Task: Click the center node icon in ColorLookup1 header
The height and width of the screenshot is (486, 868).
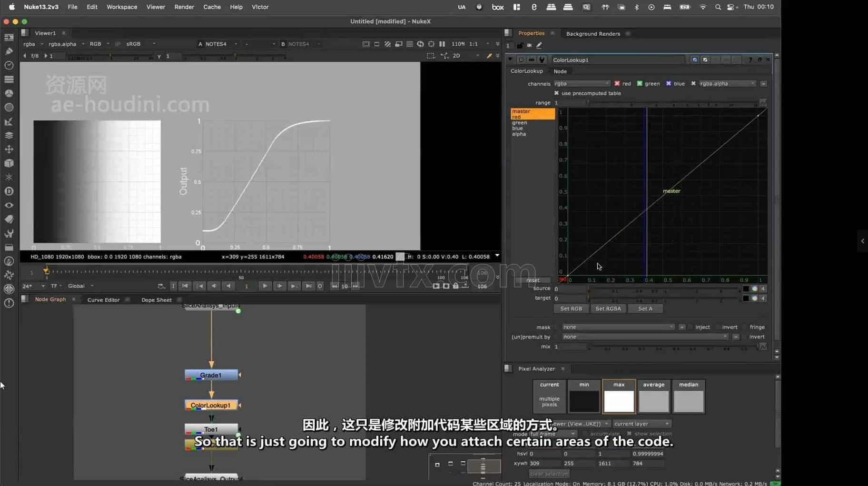Action: point(521,60)
